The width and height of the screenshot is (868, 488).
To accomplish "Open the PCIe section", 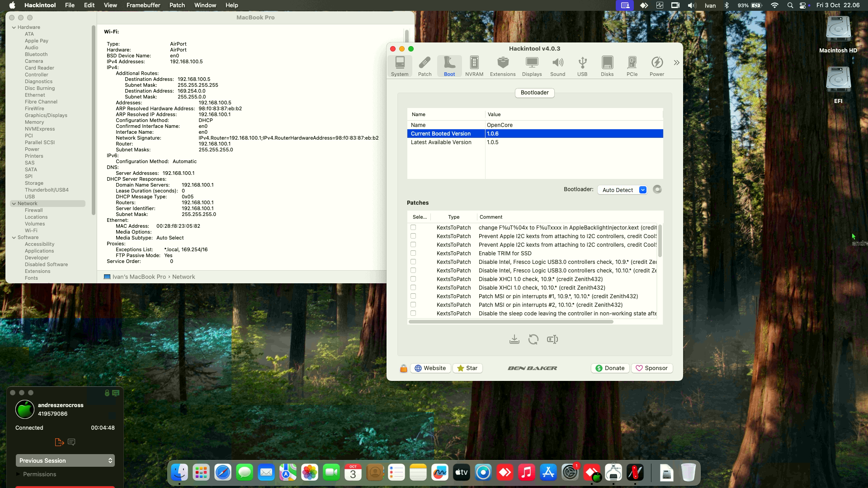I will [632, 66].
